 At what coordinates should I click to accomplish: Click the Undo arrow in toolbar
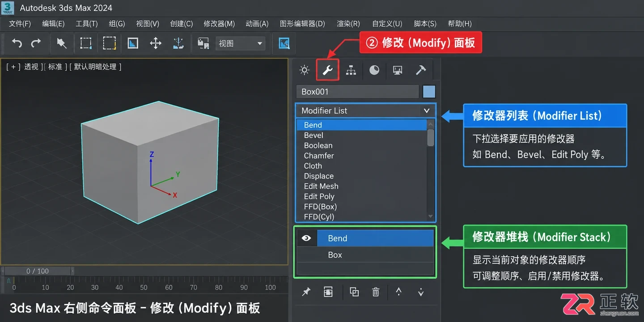(17, 43)
